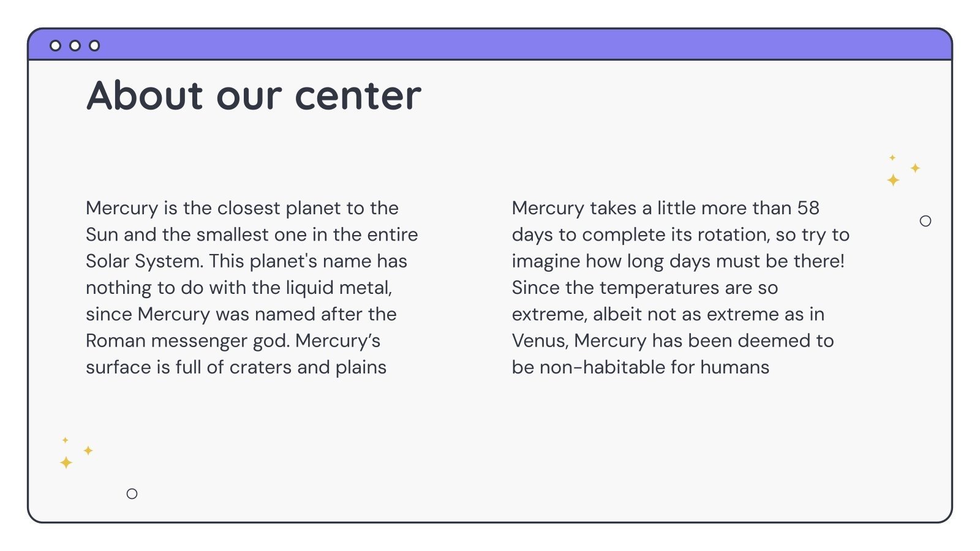This screenshot has width=980, height=551.
Task: Click the number "58" in the right paragraph
Action: (x=808, y=208)
